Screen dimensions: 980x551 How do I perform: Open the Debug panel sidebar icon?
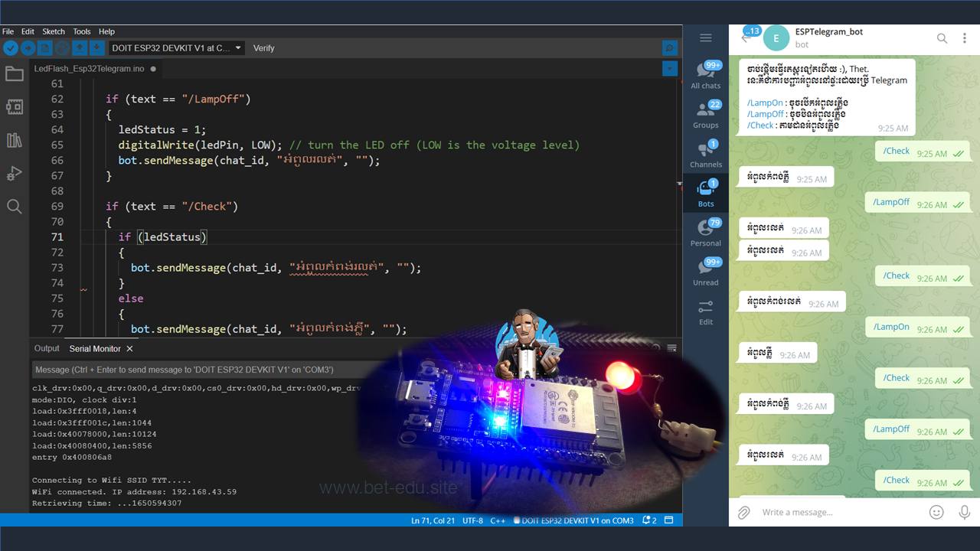coord(14,174)
